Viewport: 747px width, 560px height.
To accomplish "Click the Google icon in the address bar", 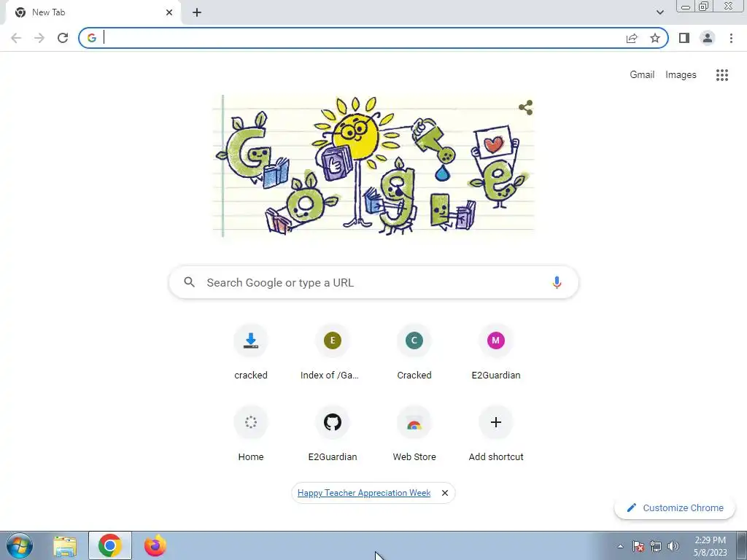I will pos(92,38).
